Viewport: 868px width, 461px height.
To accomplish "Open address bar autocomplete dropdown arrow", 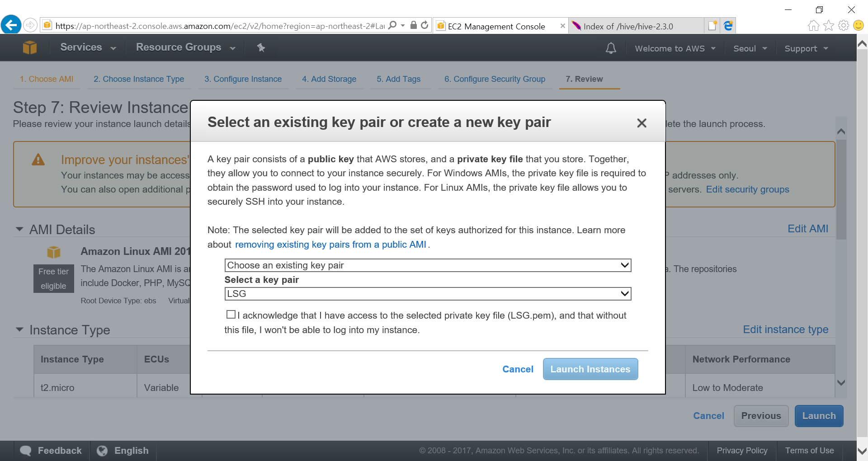I will coord(403,26).
